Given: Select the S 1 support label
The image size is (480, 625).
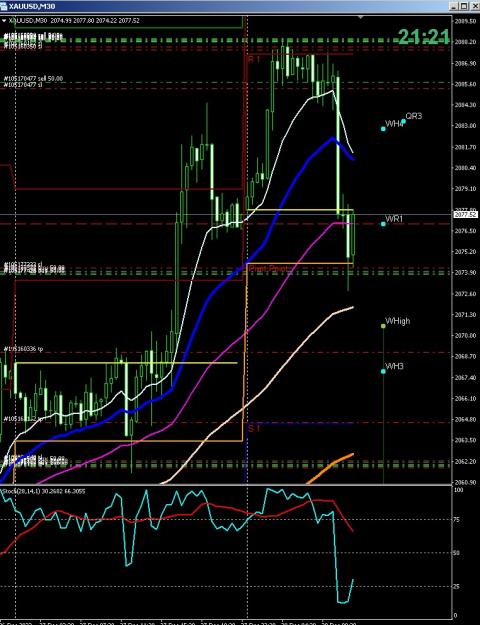Looking at the screenshot, I should [x=254, y=428].
